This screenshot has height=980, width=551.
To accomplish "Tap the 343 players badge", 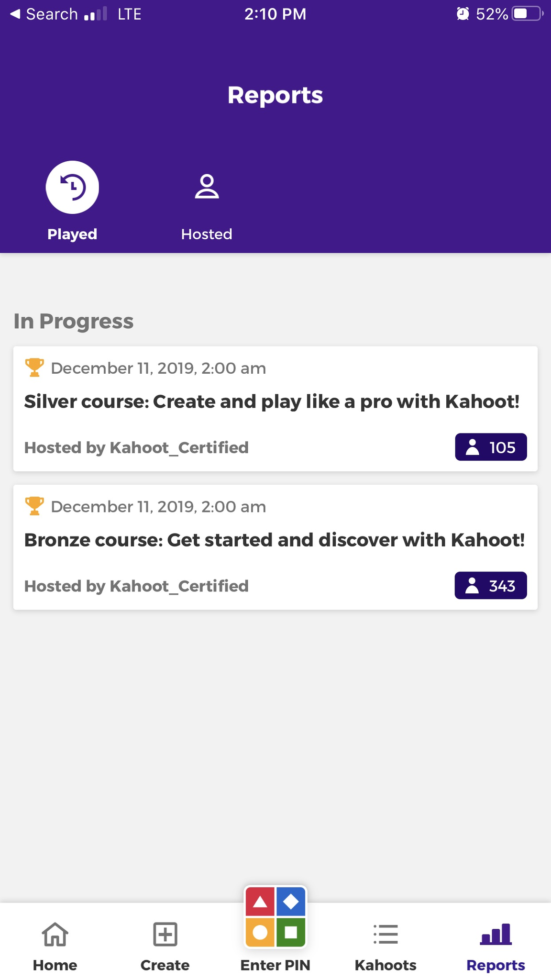I will pyautogui.click(x=491, y=585).
